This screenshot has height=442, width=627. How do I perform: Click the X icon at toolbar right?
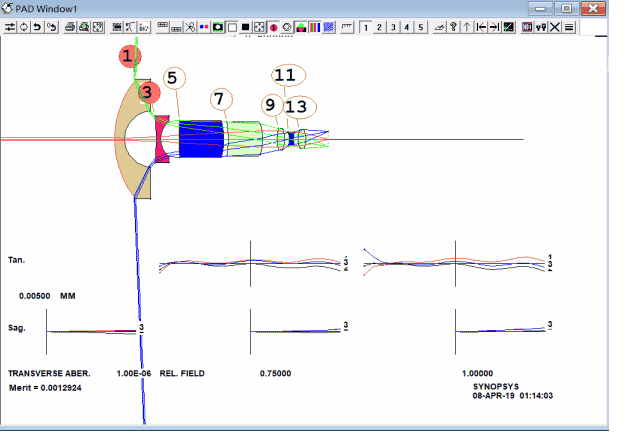[x=555, y=27]
